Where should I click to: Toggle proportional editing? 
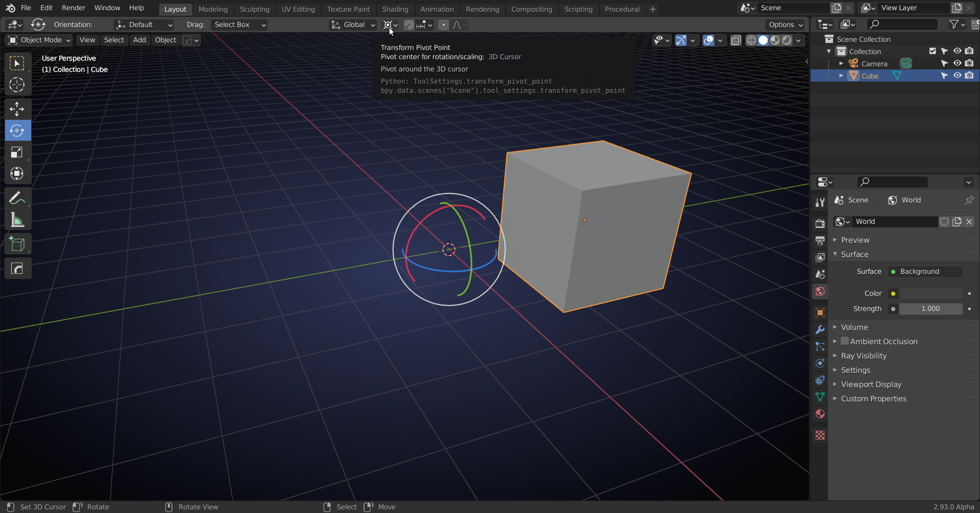coord(444,24)
